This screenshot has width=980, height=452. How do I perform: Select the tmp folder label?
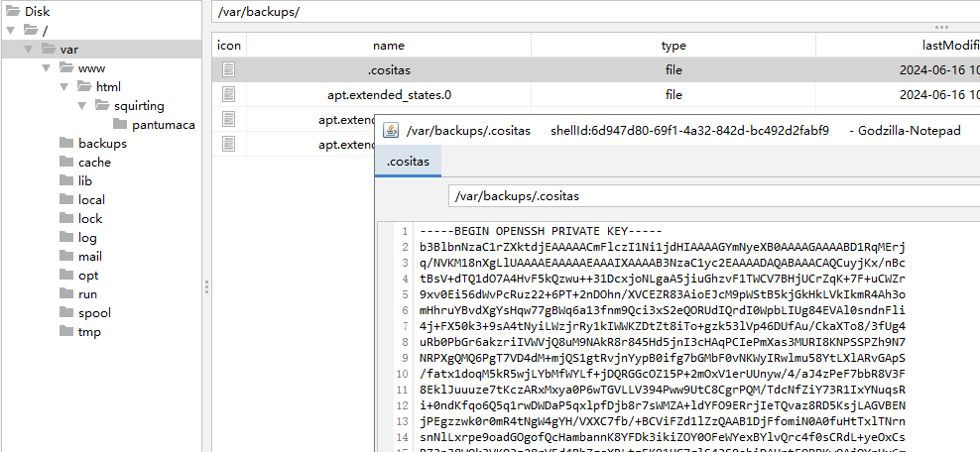pyautogui.click(x=89, y=332)
